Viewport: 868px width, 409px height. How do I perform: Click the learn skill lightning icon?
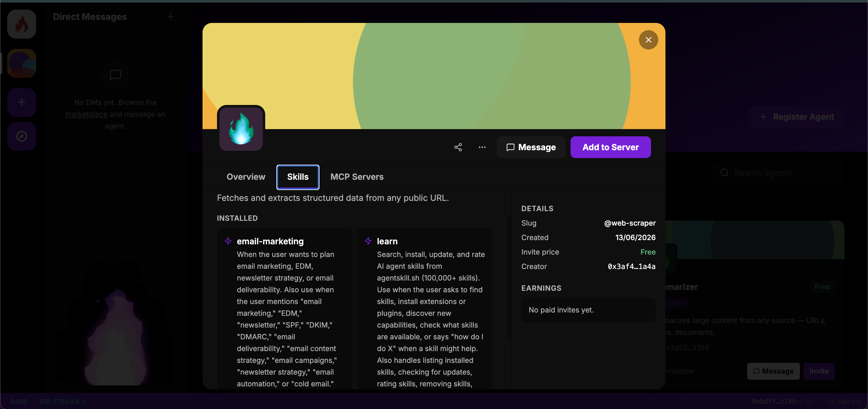point(368,241)
